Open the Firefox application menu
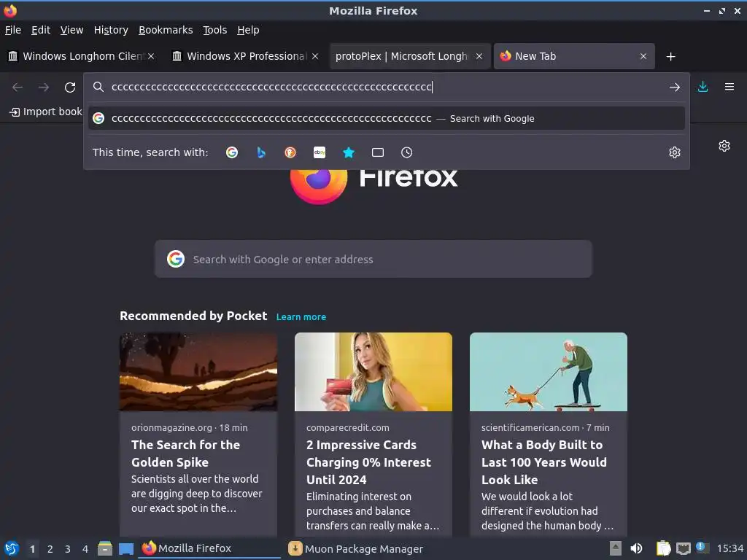Viewport: 747px width, 560px height. click(729, 87)
